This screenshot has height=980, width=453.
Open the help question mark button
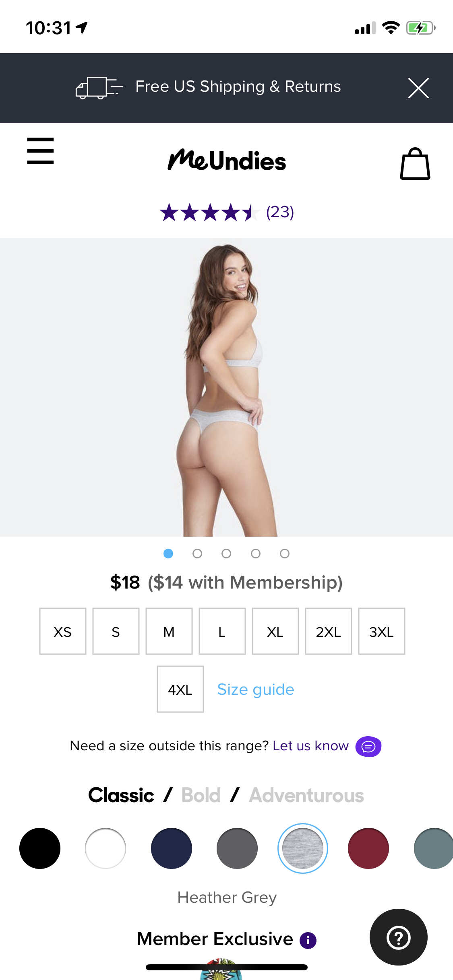coord(399,937)
